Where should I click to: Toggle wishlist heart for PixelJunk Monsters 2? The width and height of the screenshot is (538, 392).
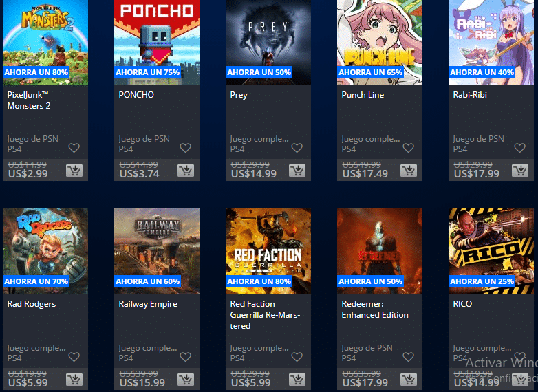click(x=74, y=148)
